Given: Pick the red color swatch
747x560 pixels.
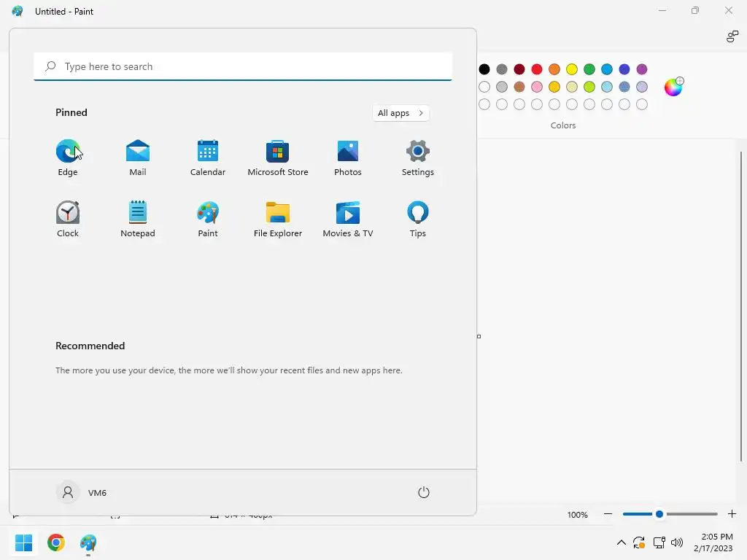Looking at the screenshot, I should [537, 69].
